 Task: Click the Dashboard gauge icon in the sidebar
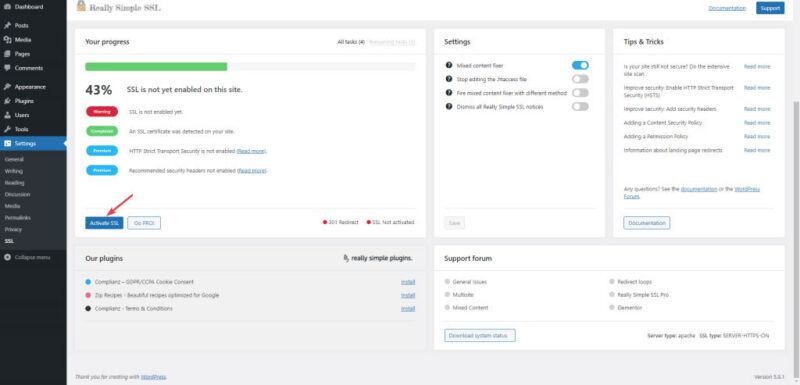[7, 7]
